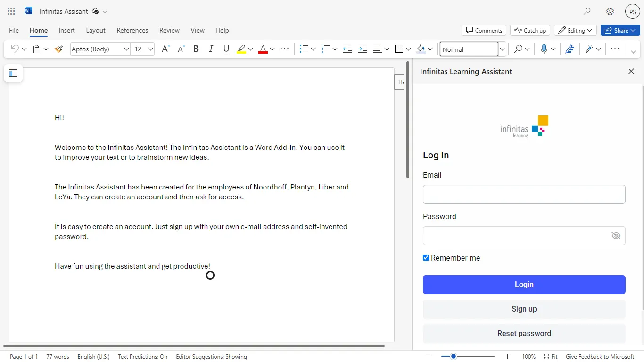The image size is (644, 362).
Task: Toggle italic formatting
Action: pyautogui.click(x=211, y=49)
